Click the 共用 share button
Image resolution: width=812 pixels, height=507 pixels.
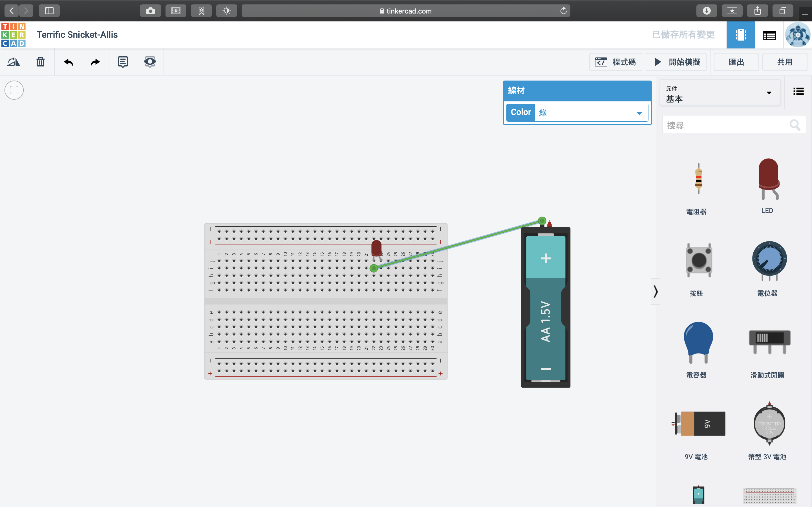click(x=784, y=62)
